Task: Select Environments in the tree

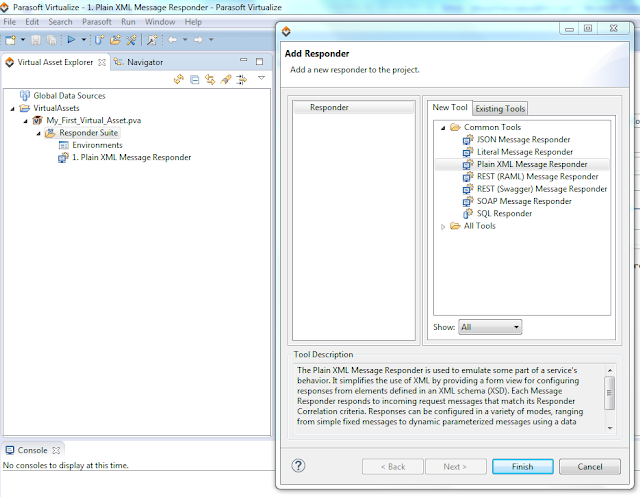Action: tap(97, 145)
